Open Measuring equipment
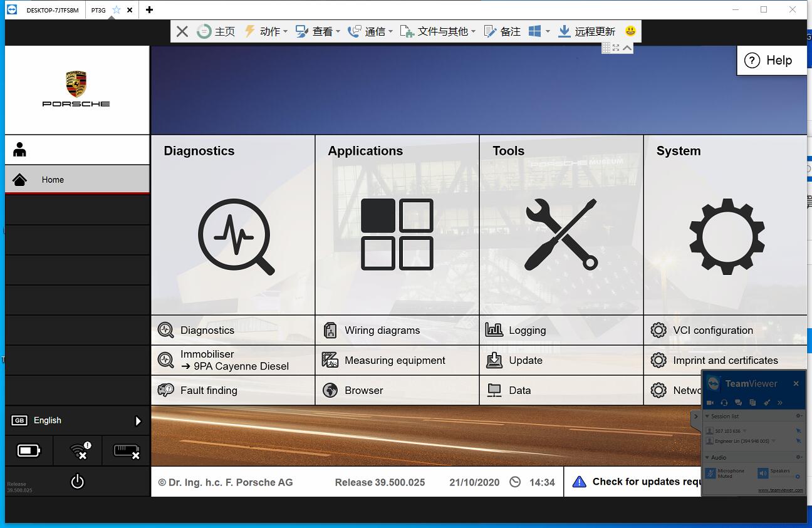Viewport: 812px width, 528px height. pyautogui.click(x=397, y=360)
